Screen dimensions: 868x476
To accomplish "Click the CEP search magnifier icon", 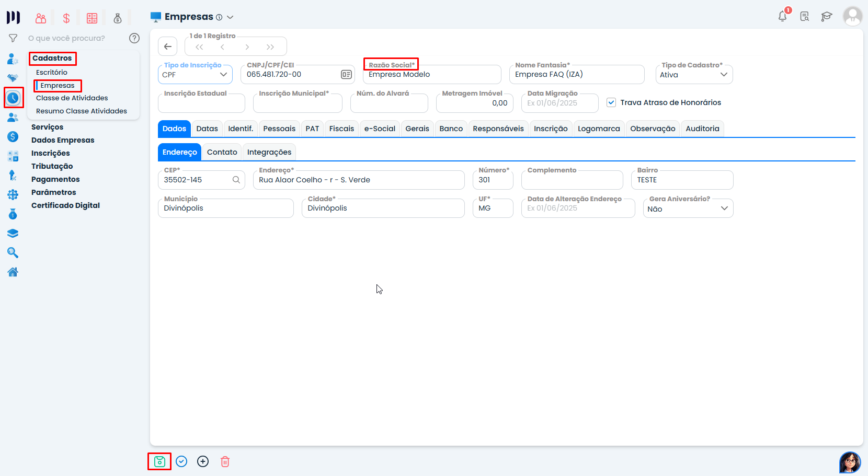I will [x=236, y=180].
